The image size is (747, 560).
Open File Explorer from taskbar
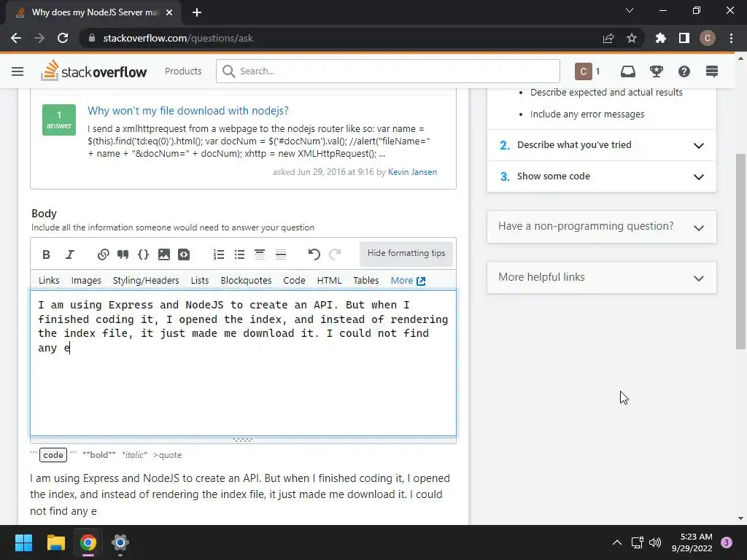(x=55, y=542)
